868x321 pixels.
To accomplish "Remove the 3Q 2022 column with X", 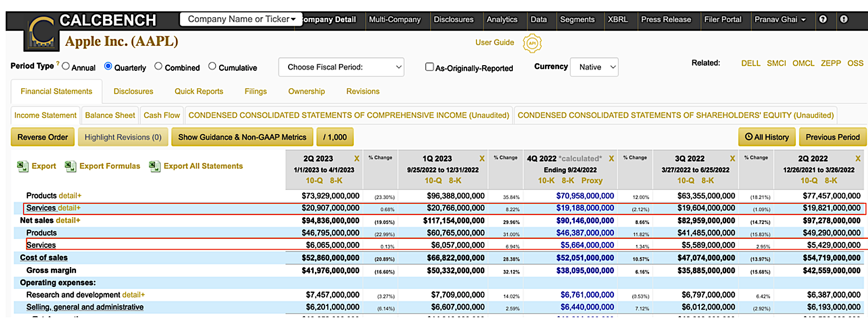I will click(732, 159).
